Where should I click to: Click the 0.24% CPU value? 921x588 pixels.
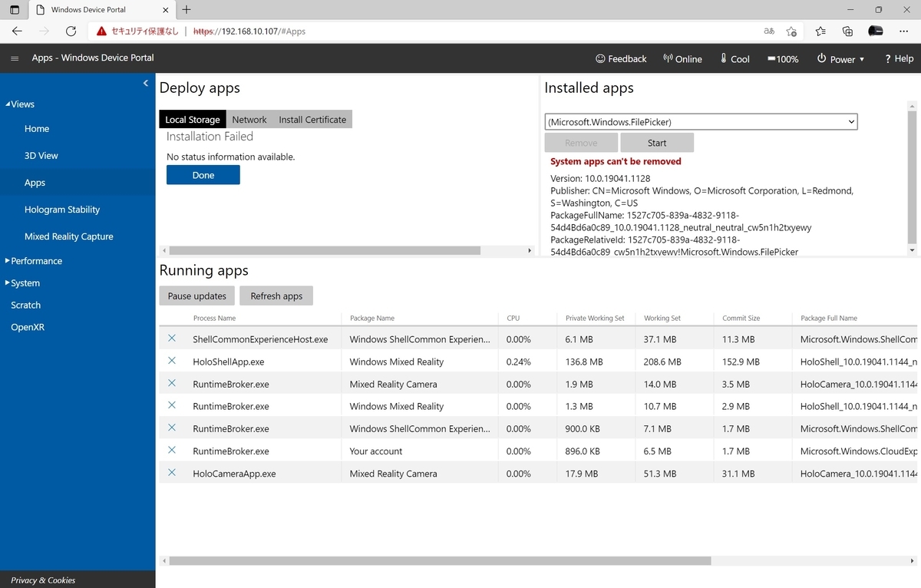[x=519, y=362]
